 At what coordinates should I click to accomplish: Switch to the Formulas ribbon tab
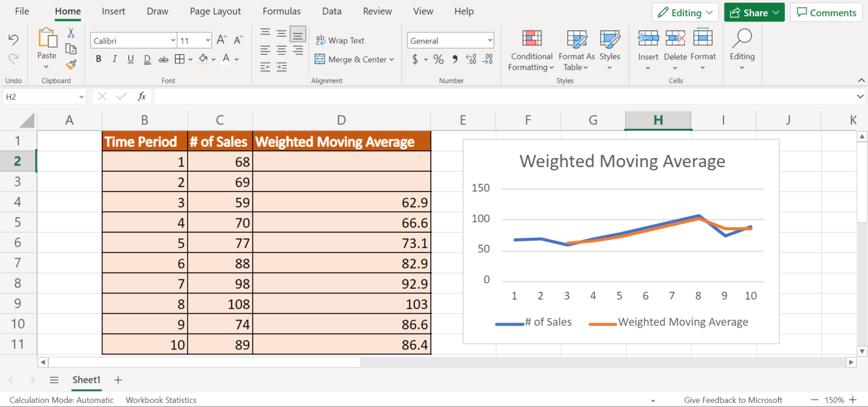pyautogui.click(x=281, y=11)
